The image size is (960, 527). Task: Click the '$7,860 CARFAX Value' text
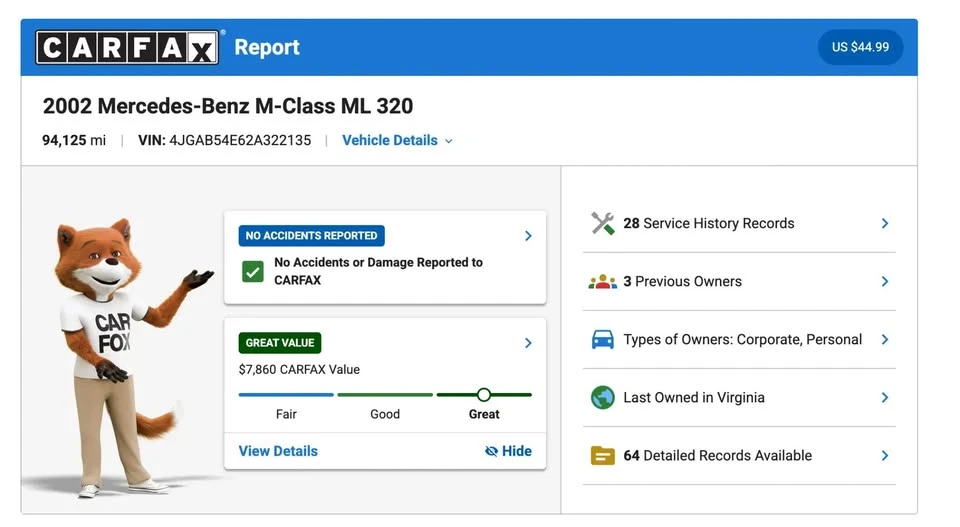(x=299, y=370)
